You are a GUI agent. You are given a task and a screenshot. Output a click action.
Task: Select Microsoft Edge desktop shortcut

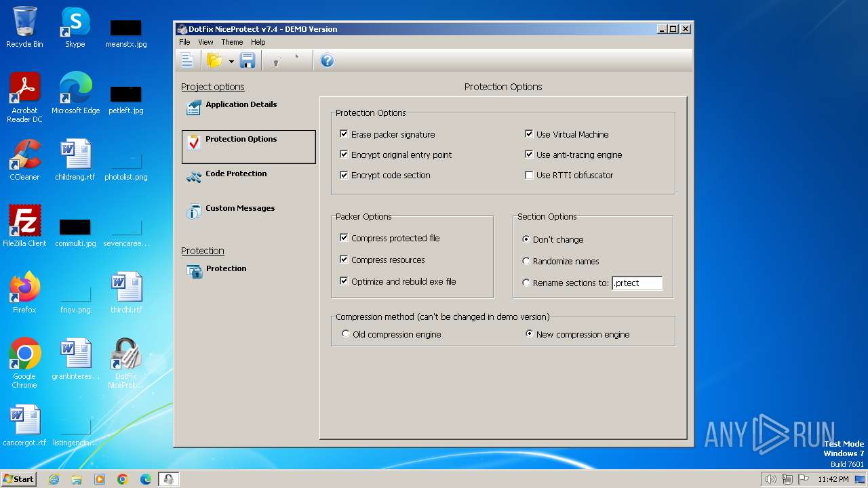[75, 94]
